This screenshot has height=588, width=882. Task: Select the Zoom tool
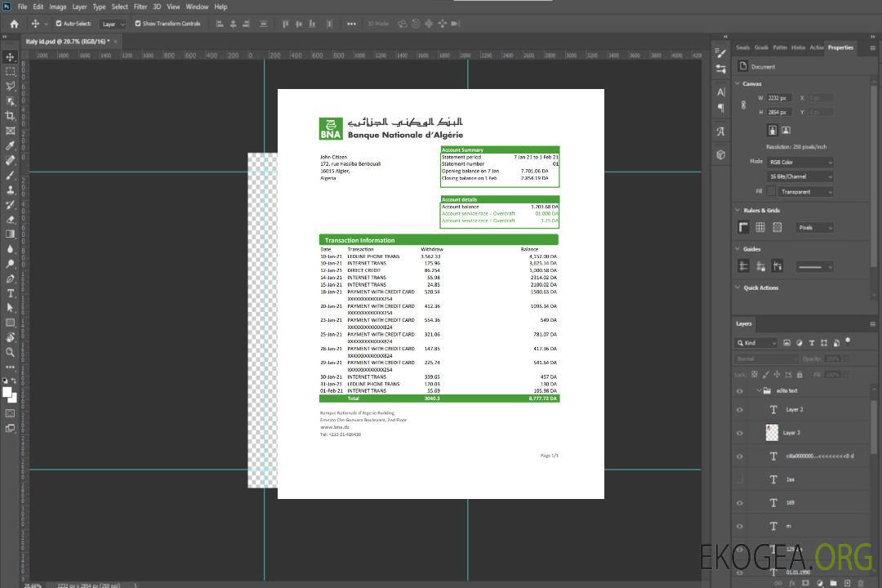[x=10, y=352]
